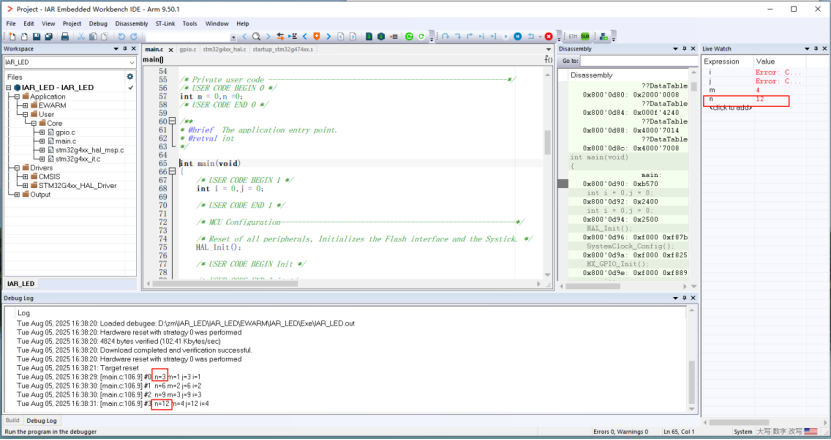Open the Project menu

click(72, 24)
